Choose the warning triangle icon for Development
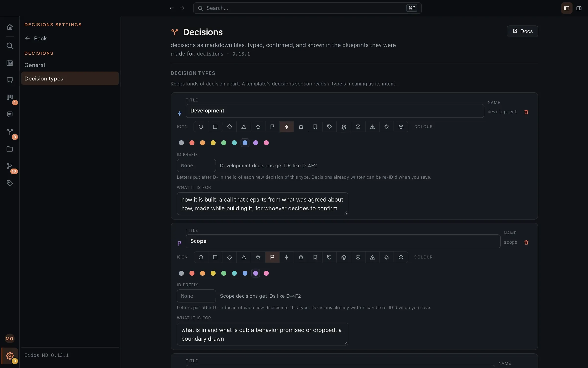This screenshot has height=368, width=588. (x=372, y=127)
